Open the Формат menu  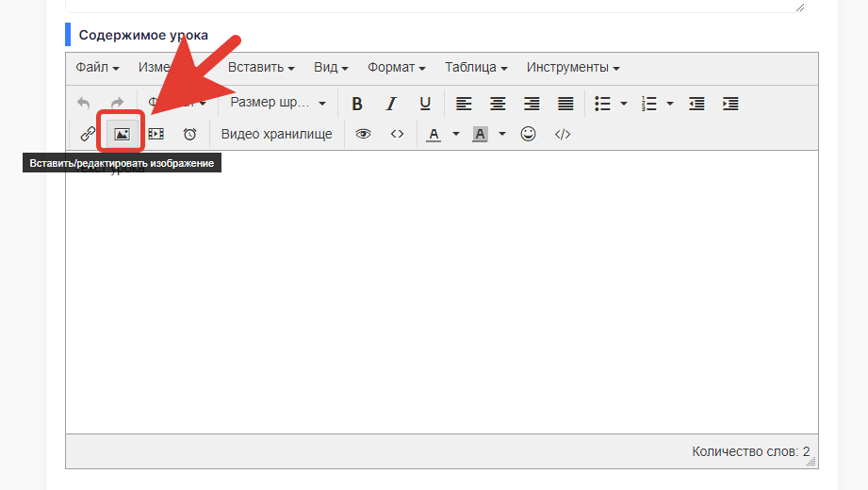tap(397, 68)
